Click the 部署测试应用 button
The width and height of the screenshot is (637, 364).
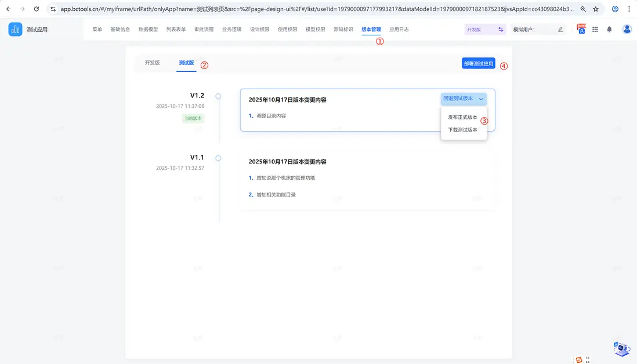coord(478,63)
